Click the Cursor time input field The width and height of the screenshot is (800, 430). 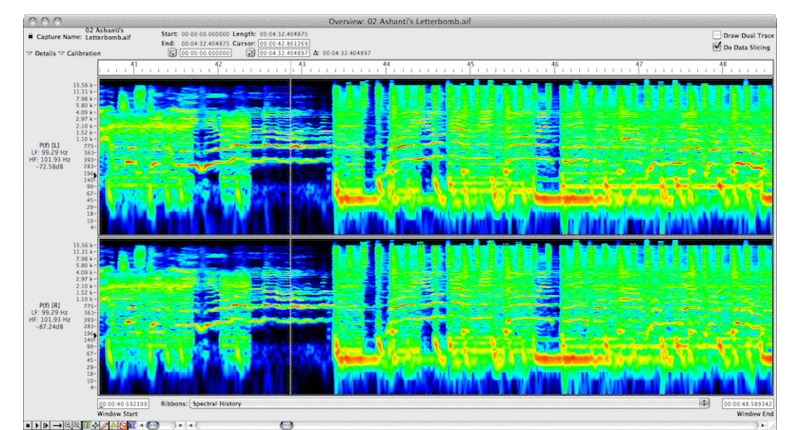tap(283, 44)
